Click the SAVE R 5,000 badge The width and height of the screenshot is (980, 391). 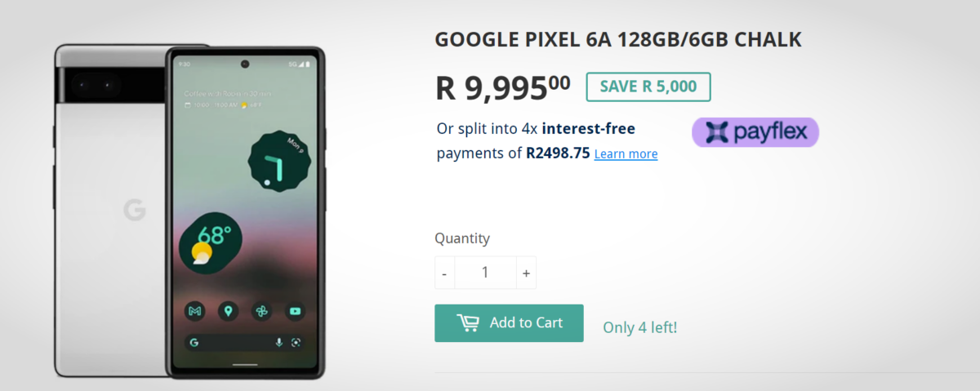pos(648,87)
